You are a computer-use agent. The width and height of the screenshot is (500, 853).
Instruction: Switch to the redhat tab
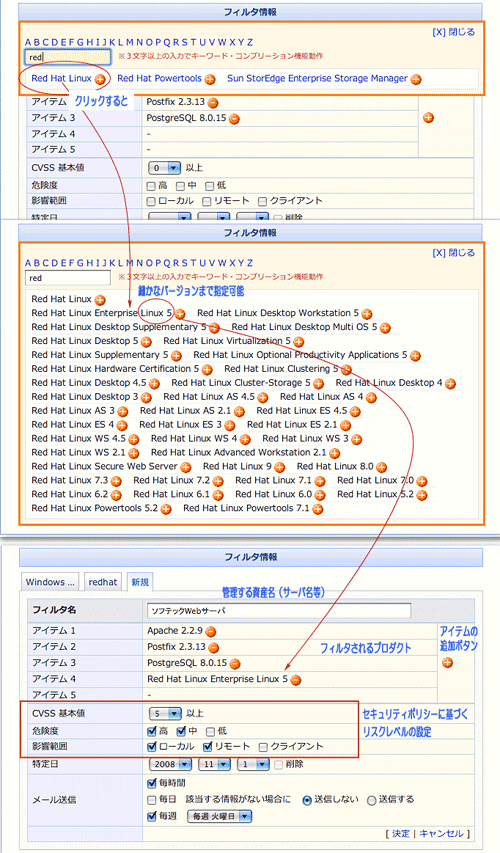click(x=103, y=582)
